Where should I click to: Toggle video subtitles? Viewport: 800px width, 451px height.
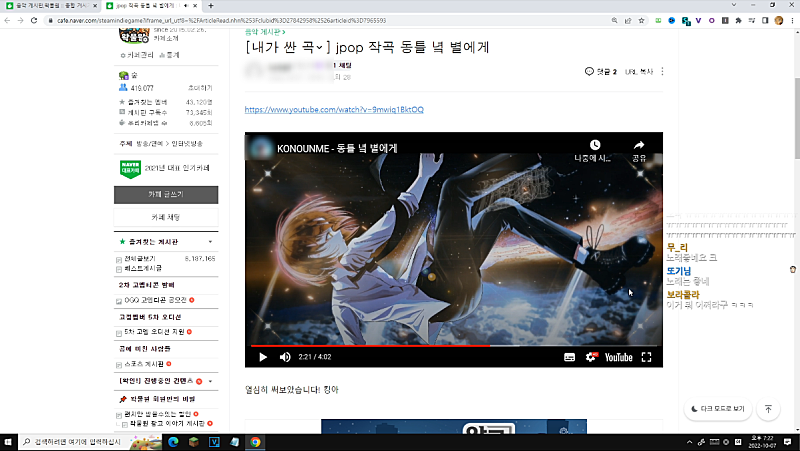click(x=569, y=357)
